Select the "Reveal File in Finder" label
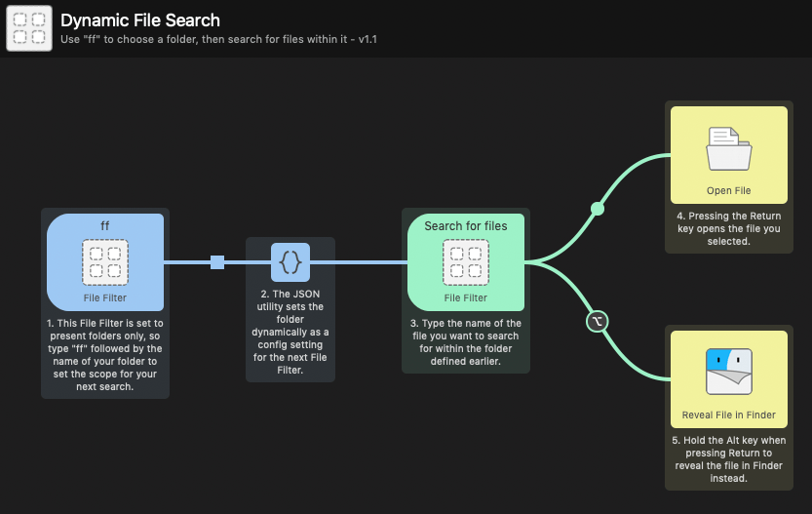This screenshot has height=514, width=812. 728,415
